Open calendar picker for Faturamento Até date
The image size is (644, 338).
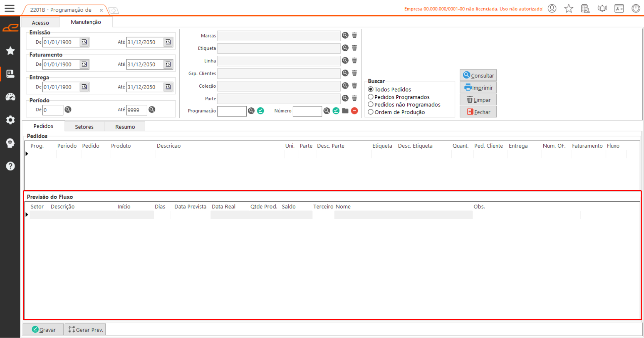(168, 64)
